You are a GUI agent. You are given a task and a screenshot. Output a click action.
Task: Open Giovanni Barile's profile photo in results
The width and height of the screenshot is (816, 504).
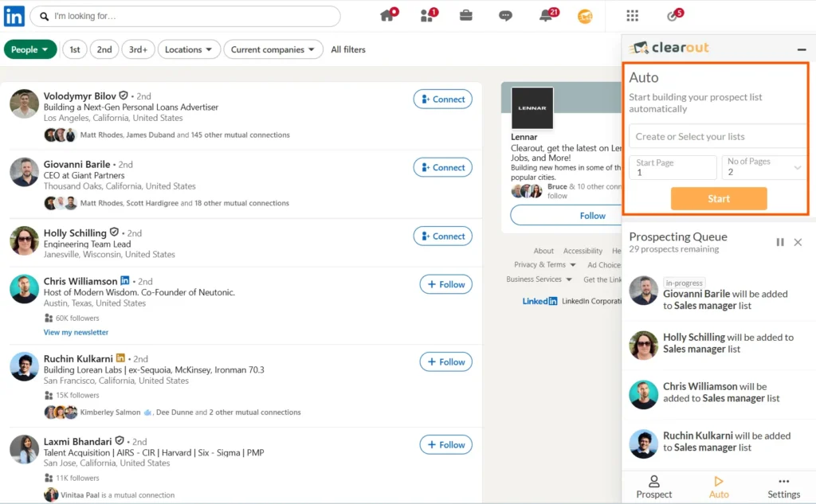click(24, 172)
